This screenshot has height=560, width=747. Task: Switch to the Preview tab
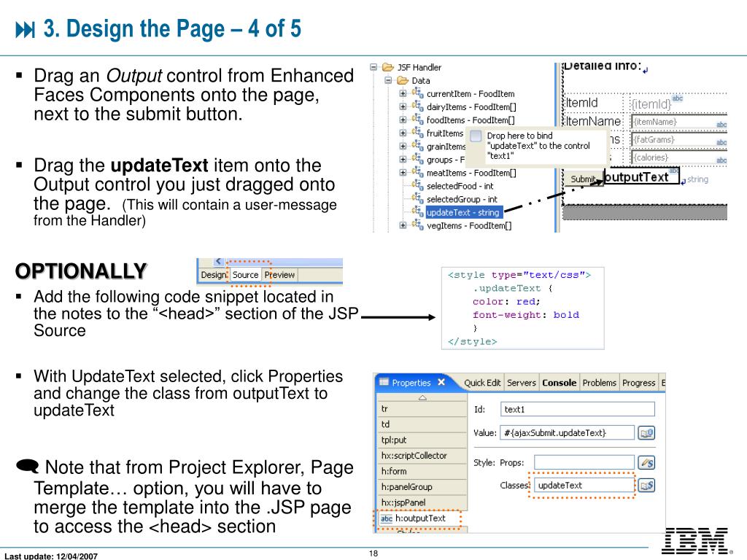click(x=279, y=275)
